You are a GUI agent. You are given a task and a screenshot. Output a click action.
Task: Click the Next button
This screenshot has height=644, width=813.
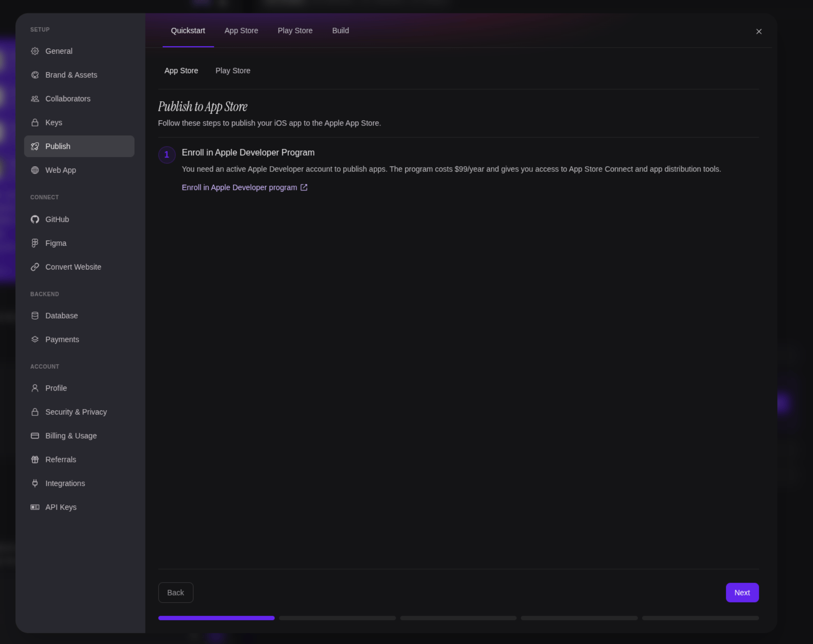(742, 592)
